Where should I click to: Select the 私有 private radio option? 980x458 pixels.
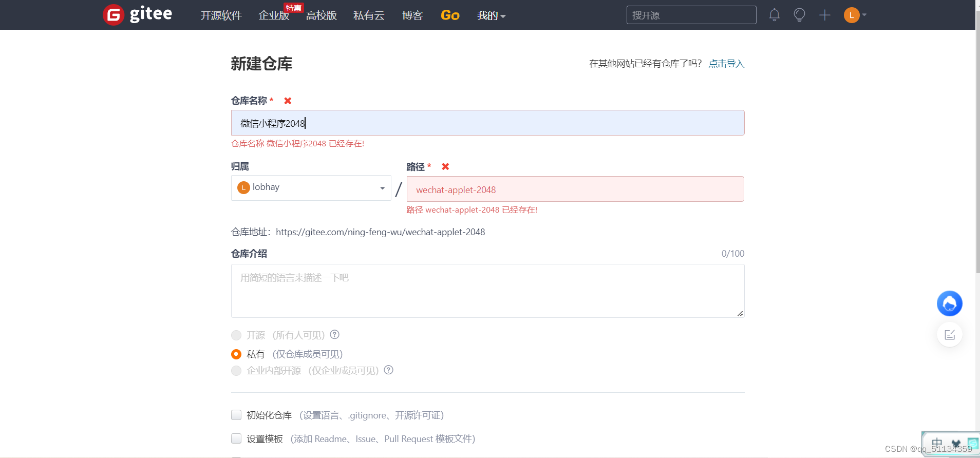(x=236, y=354)
